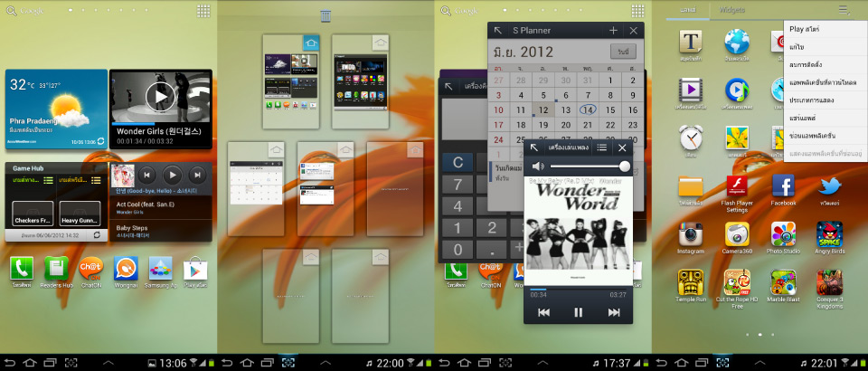This screenshot has width=868, height=371.
Task: Pause the song in the mini player
Action: (x=578, y=312)
